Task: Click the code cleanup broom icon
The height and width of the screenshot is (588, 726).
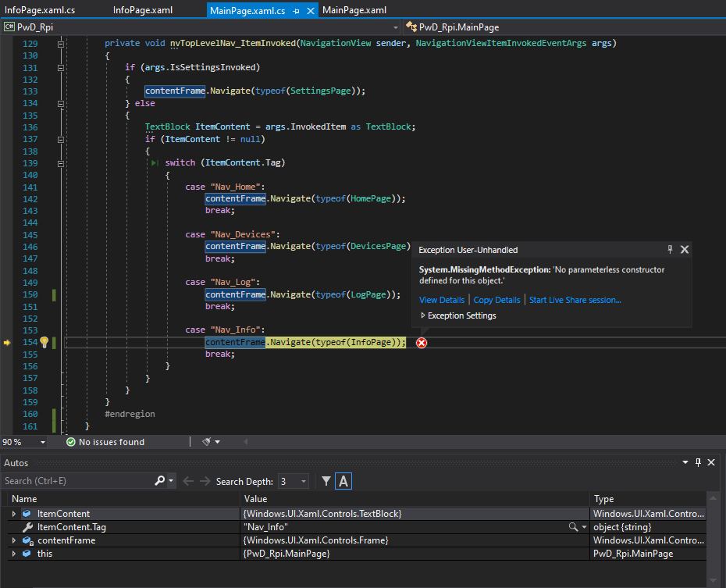Action: (207, 442)
